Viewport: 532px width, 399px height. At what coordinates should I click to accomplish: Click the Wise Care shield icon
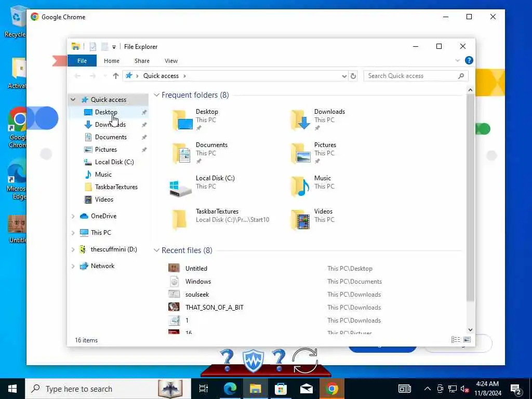click(253, 361)
